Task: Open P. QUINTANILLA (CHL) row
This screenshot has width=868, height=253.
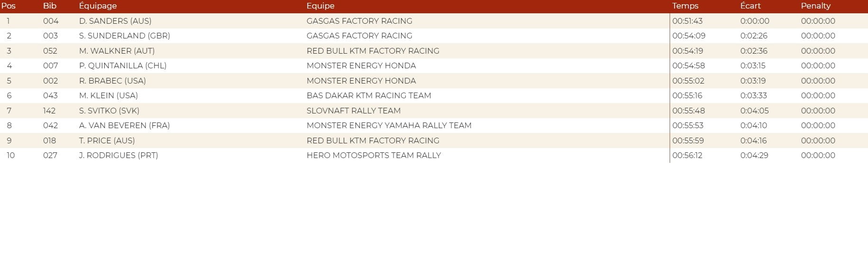Action: tap(122, 66)
